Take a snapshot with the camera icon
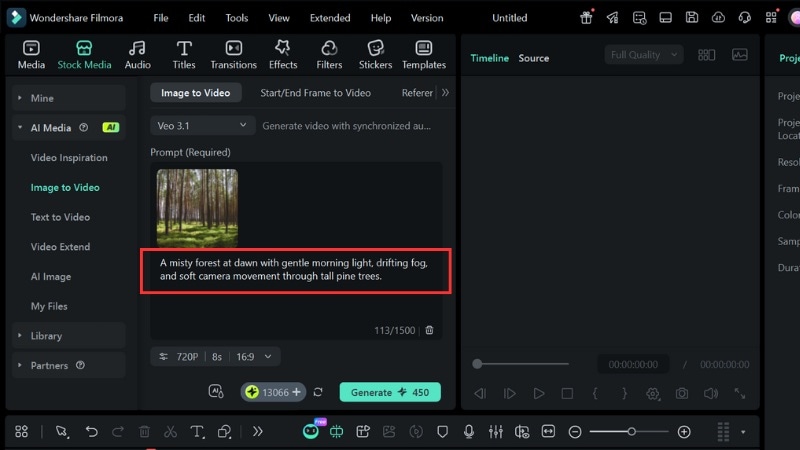Screen dimensions: 800x450 coord(682,393)
